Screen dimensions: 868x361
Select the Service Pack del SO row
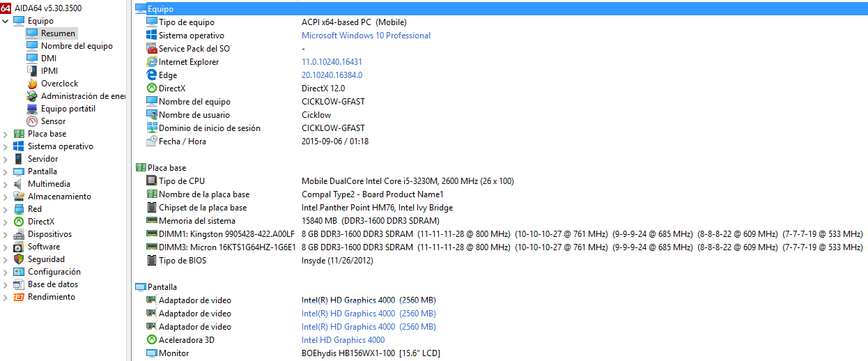pos(501,49)
